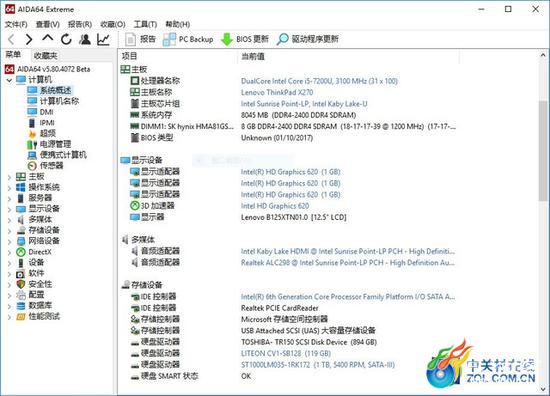The image size is (550, 396).
Task: Open the 帮助(H) menu
Action: [178, 24]
